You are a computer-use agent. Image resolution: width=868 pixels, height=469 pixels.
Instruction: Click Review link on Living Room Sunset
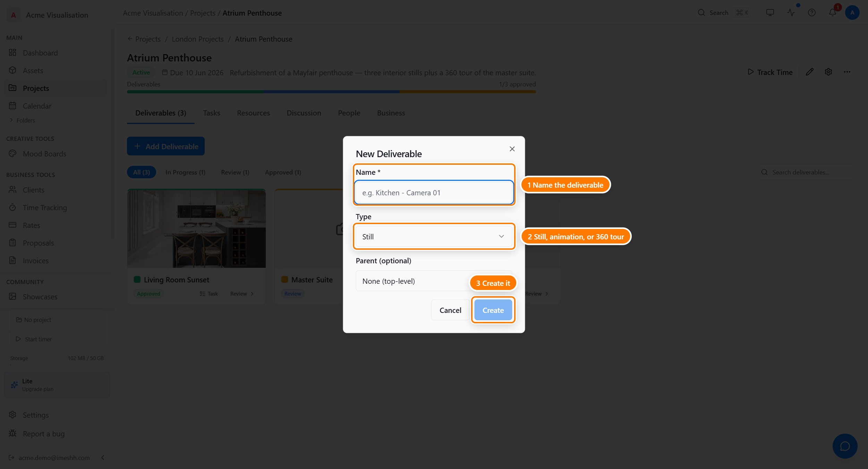tap(242, 293)
